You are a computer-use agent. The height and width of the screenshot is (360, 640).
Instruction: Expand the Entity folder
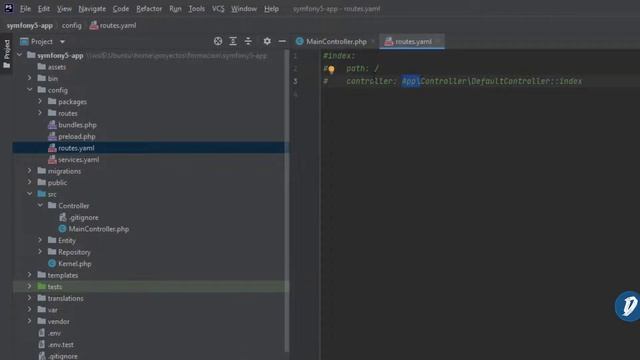pos(40,240)
